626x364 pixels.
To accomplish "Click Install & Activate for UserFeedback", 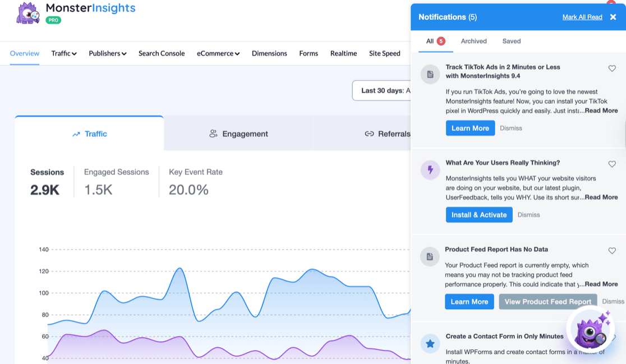I will pos(479,215).
